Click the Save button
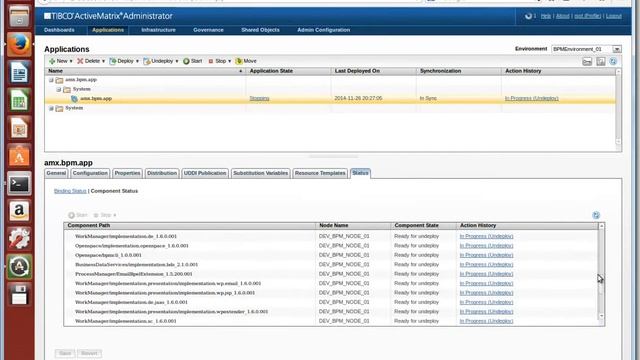This screenshot has height=360, width=640. click(x=65, y=353)
